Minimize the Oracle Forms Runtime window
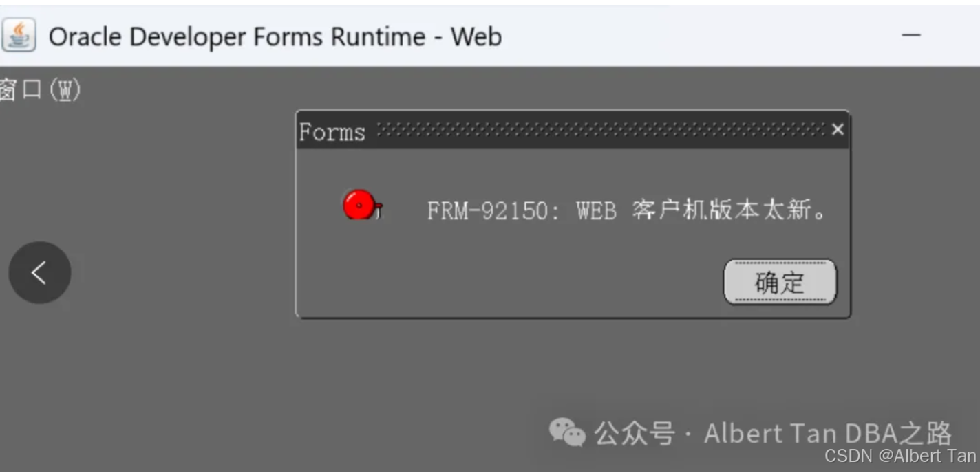Viewport: 980px width, 473px height. (x=911, y=35)
